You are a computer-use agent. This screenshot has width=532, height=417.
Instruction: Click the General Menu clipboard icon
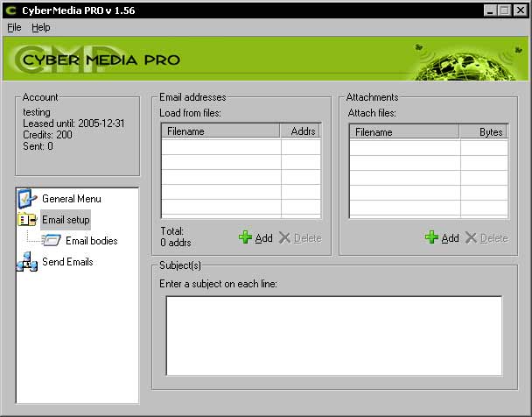point(27,198)
